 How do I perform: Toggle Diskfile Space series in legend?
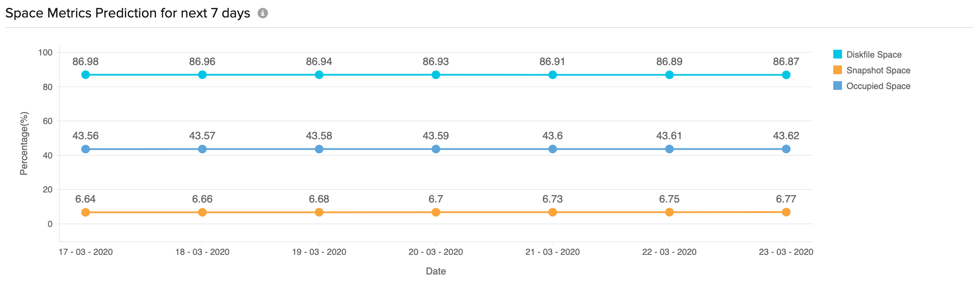coord(873,55)
